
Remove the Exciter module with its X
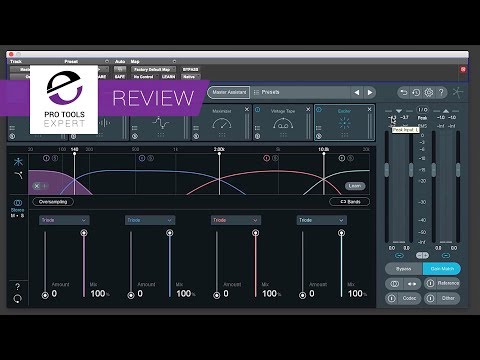(369, 109)
